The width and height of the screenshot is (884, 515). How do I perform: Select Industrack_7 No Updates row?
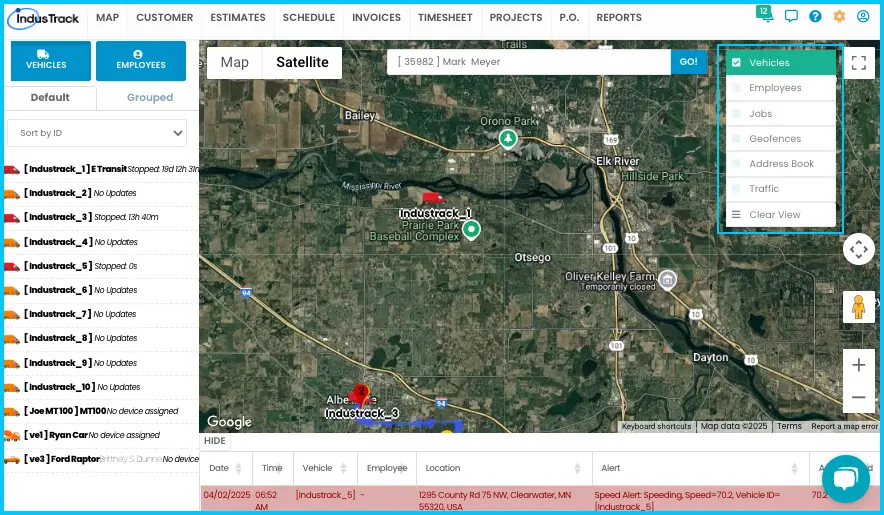coord(101,314)
